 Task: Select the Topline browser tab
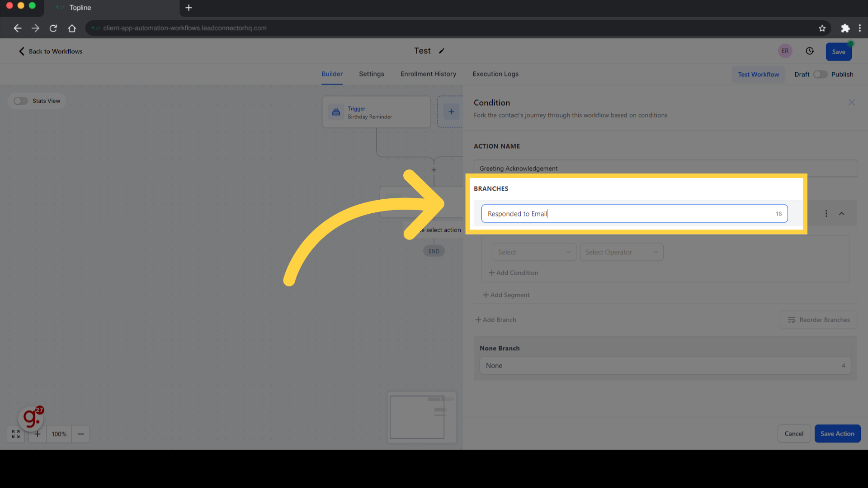pos(112,8)
